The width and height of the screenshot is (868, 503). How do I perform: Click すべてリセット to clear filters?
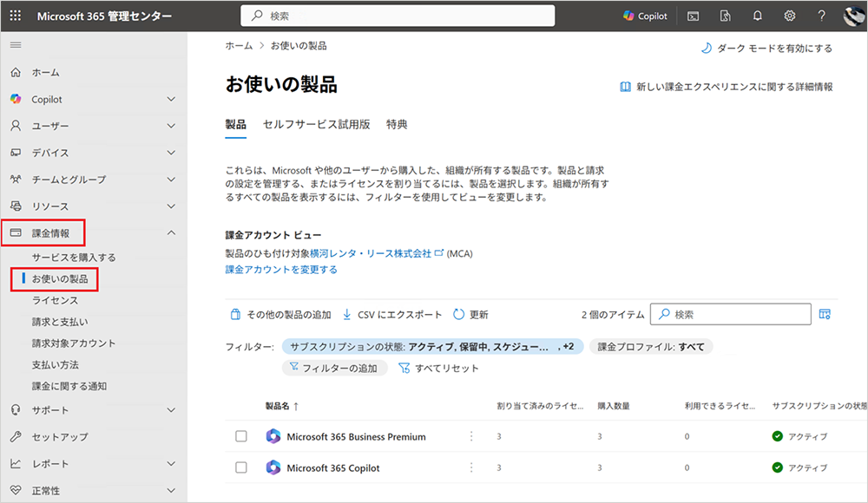438,368
